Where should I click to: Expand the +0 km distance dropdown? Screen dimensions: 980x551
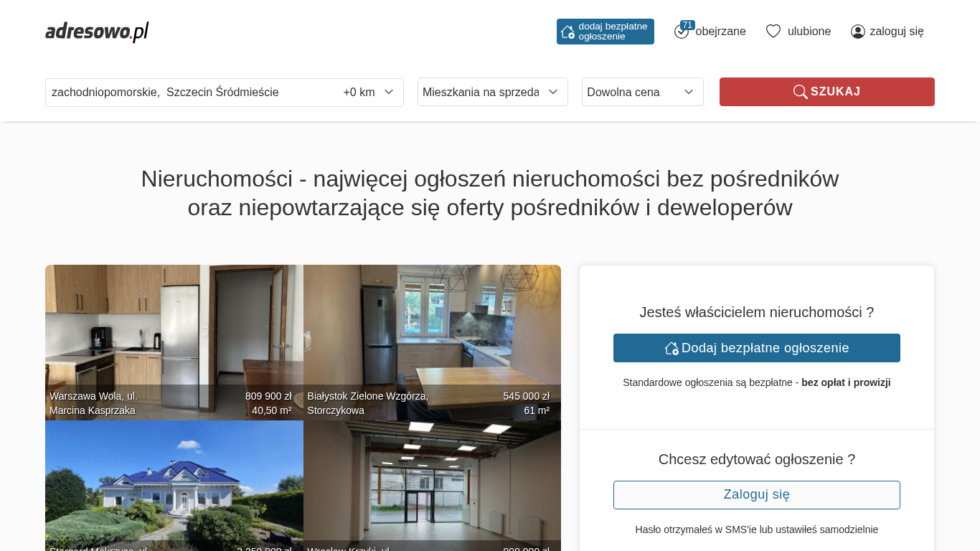pyautogui.click(x=369, y=93)
